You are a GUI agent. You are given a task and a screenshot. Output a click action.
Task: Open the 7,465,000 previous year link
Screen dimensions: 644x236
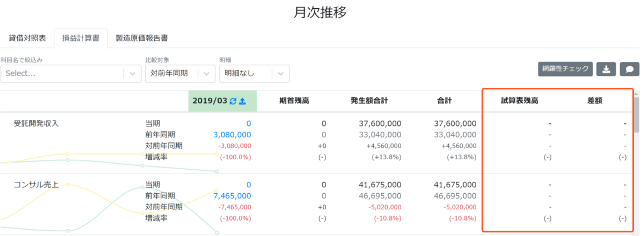pos(232,196)
